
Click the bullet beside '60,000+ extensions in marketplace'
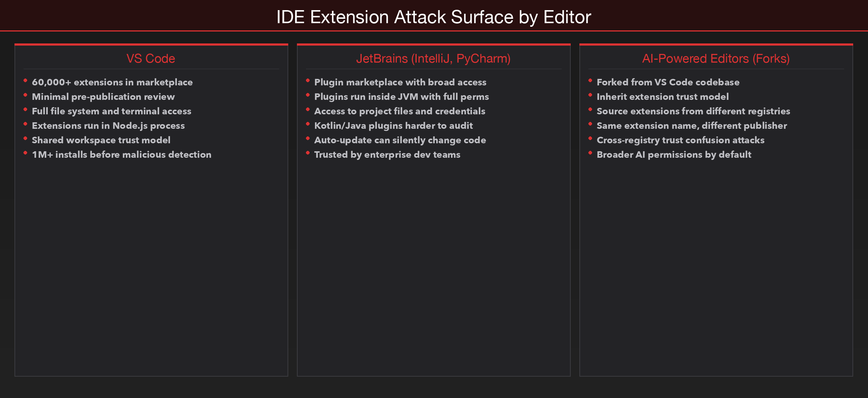point(25,80)
